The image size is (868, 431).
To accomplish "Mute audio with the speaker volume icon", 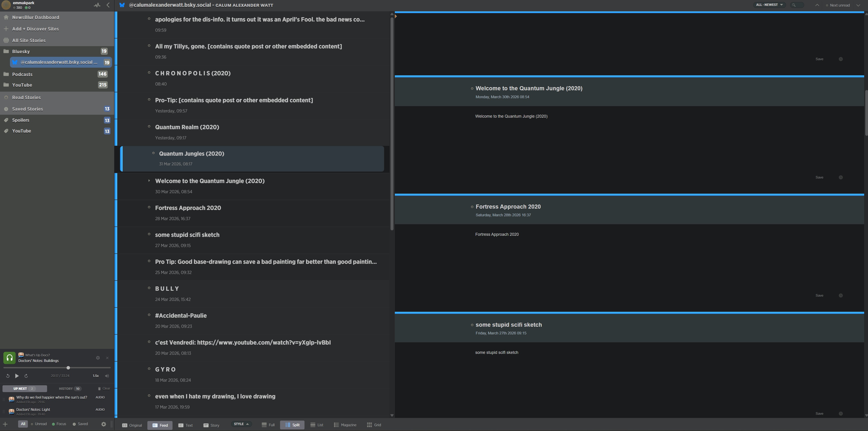I will 107,376.
